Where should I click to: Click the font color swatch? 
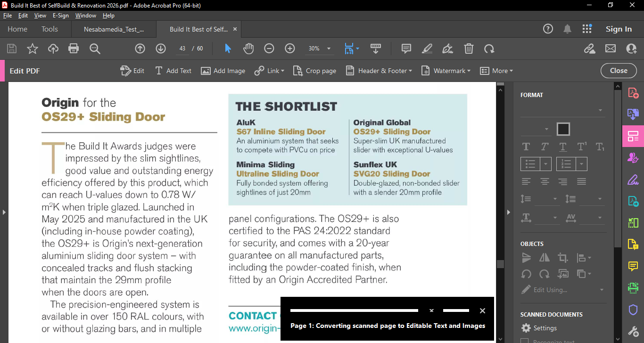coord(563,129)
